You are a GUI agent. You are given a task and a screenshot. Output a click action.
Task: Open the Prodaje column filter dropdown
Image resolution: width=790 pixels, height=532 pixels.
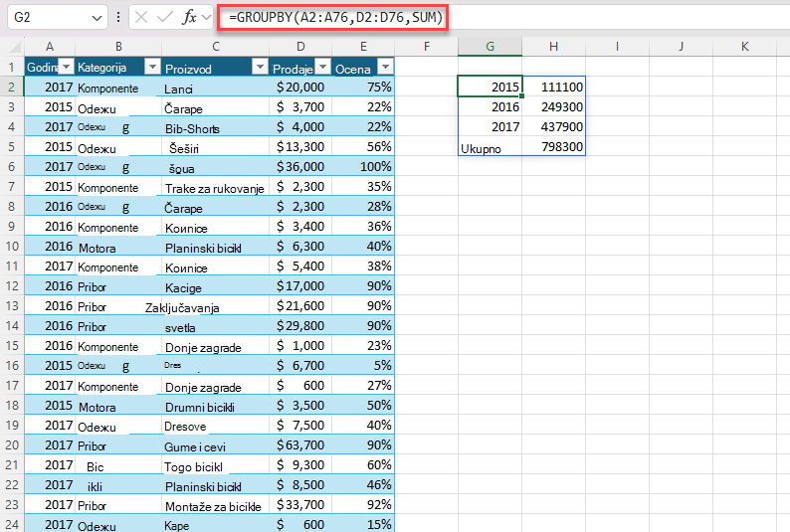(x=323, y=67)
